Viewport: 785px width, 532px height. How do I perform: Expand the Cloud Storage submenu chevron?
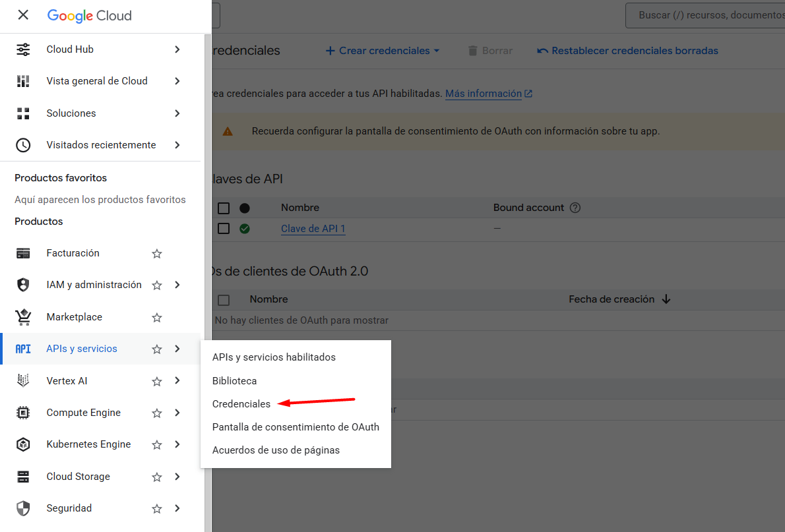pyautogui.click(x=177, y=477)
